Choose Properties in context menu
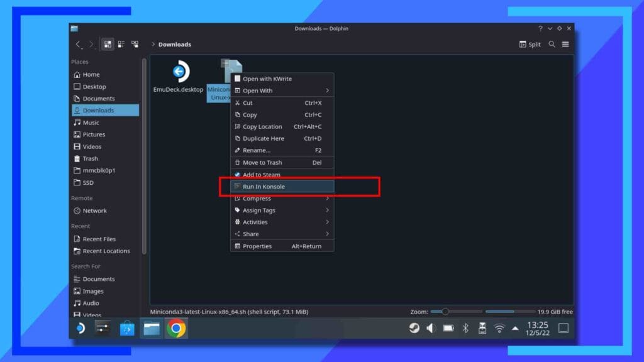Image resolution: width=644 pixels, height=362 pixels. (x=282, y=246)
